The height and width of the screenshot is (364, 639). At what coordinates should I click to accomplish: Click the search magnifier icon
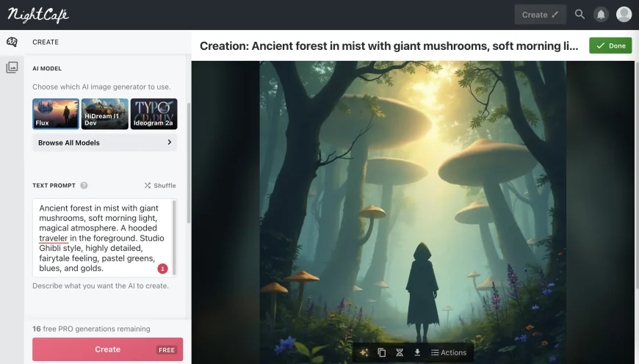(580, 15)
